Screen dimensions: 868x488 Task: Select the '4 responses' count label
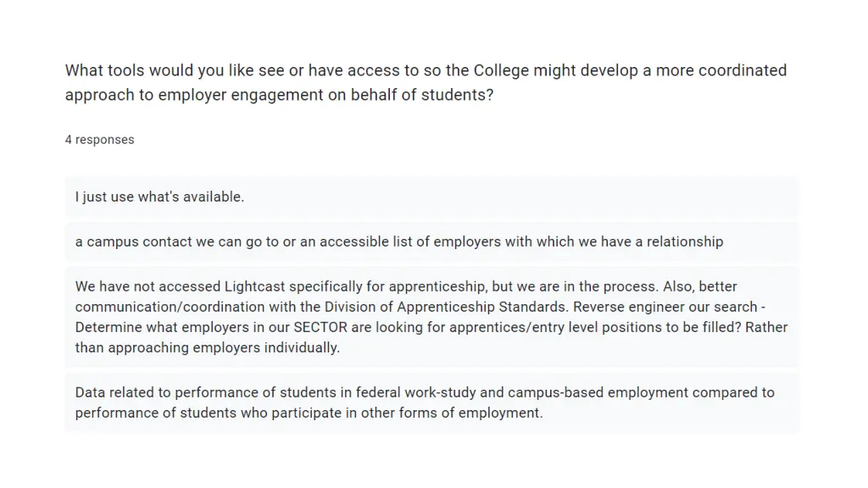pyautogui.click(x=100, y=140)
